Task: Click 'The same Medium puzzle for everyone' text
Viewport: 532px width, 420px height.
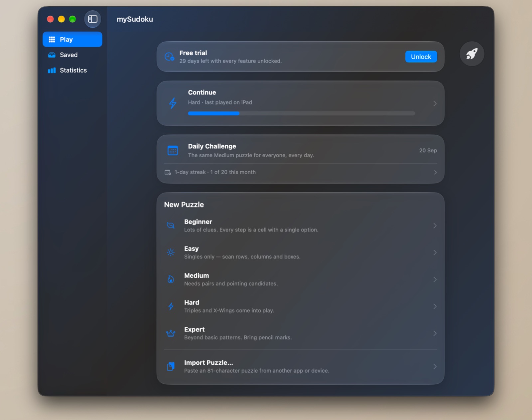Action: pyautogui.click(x=251, y=155)
